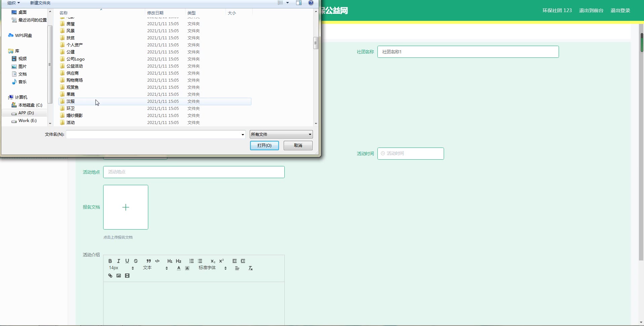
Task: Click the 活动时间 date field
Action: click(x=411, y=154)
